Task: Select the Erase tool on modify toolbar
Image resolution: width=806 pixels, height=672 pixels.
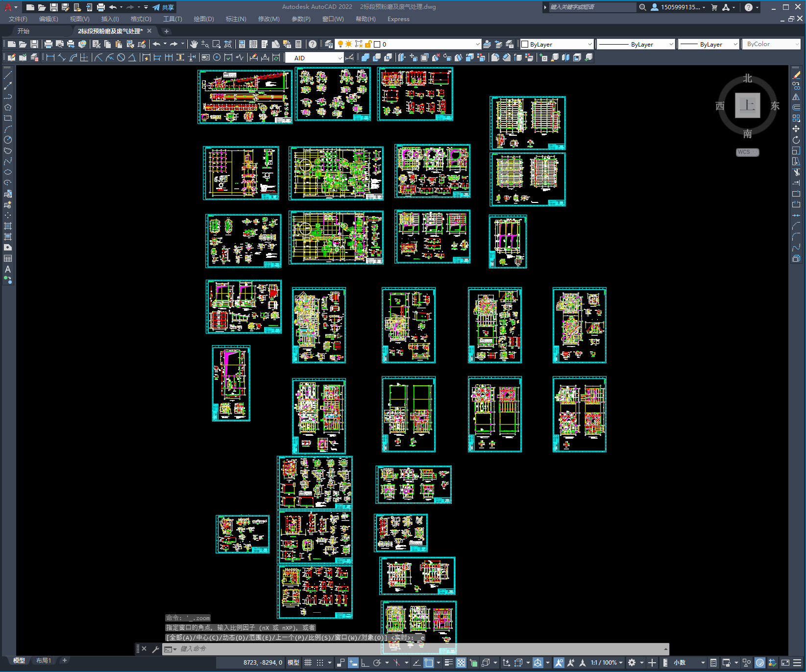Action: tap(796, 75)
